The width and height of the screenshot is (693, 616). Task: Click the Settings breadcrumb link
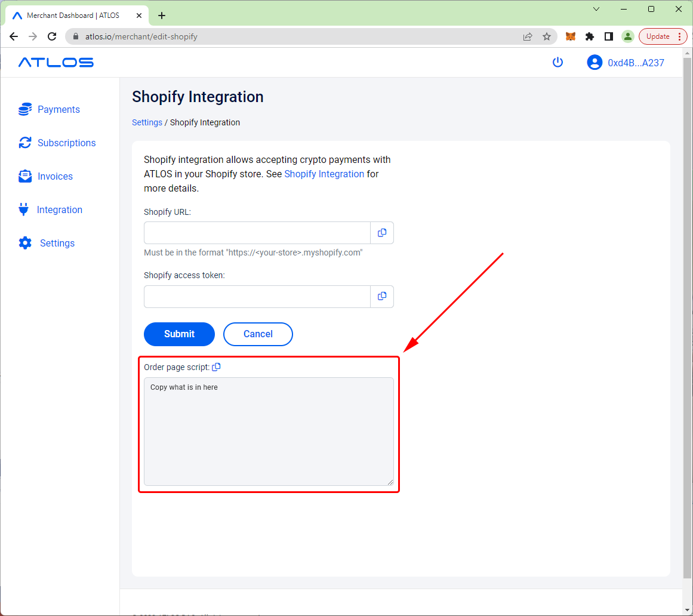coord(147,122)
